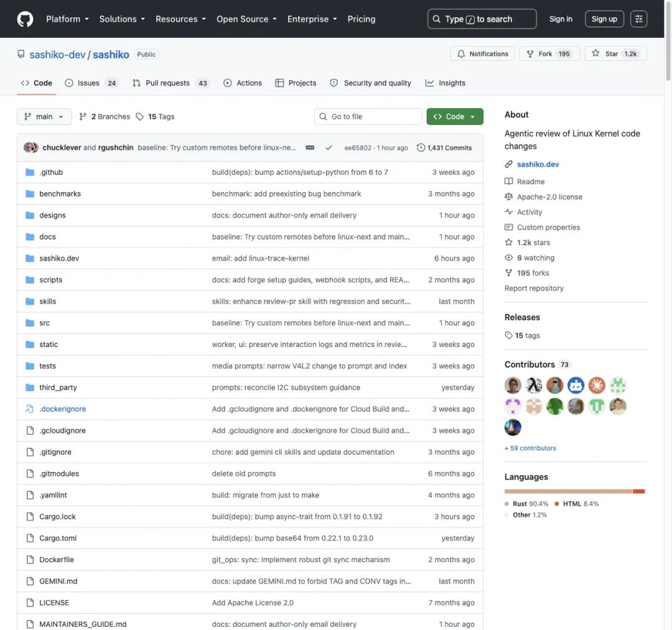Click the designs folder icon

pos(30,215)
